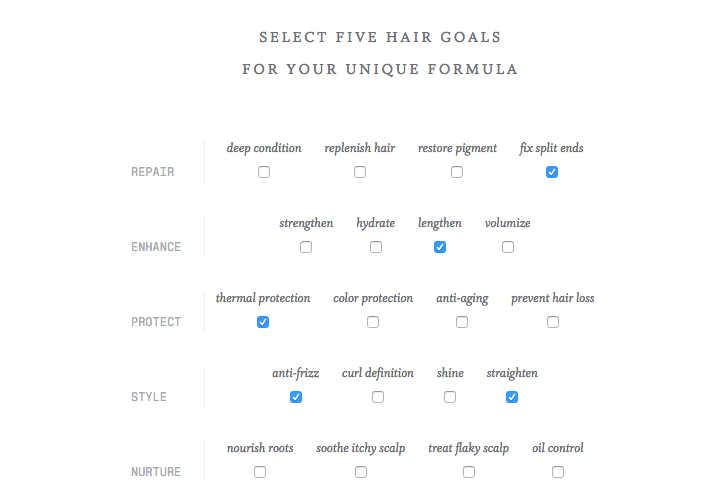Image resolution: width=723 pixels, height=502 pixels.
Task: Enable the hydrate goal
Action: [x=376, y=247]
